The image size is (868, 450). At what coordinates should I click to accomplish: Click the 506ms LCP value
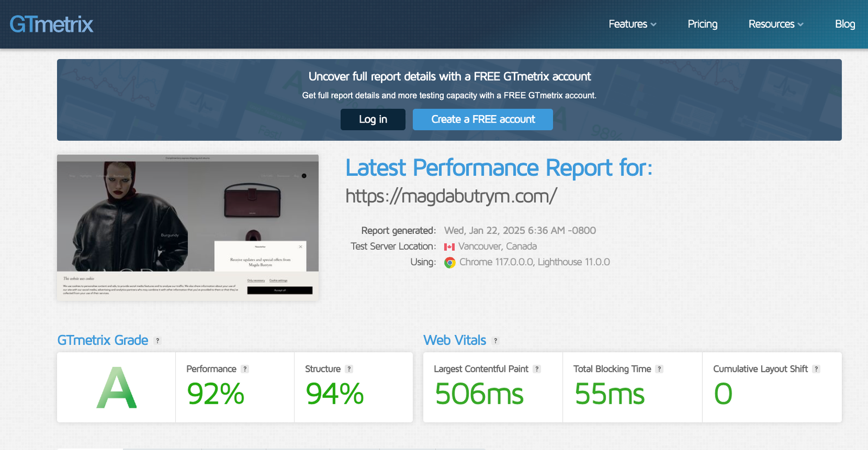[479, 394]
